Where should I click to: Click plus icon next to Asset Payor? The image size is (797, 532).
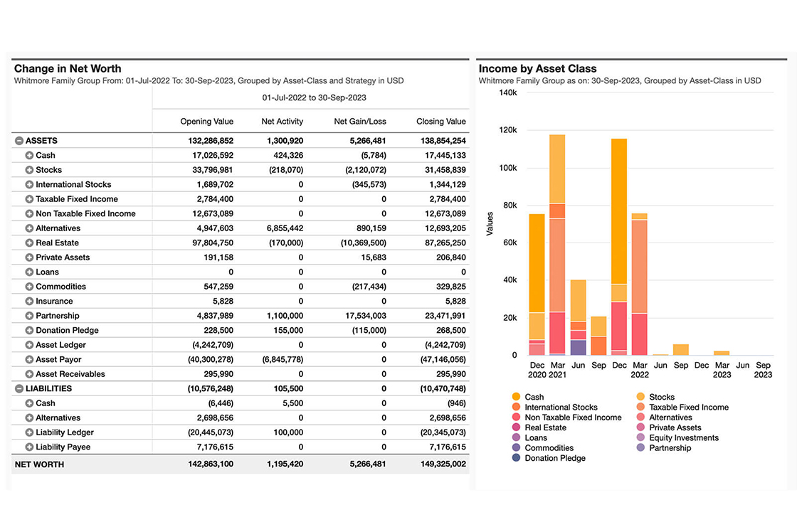pos(29,360)
